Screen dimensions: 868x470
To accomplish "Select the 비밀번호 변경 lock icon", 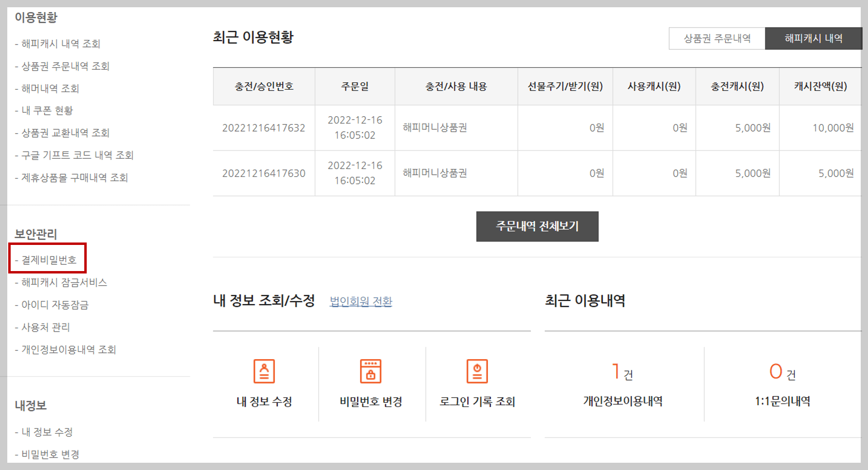I will pyautogui.click(x=371, y=372).
